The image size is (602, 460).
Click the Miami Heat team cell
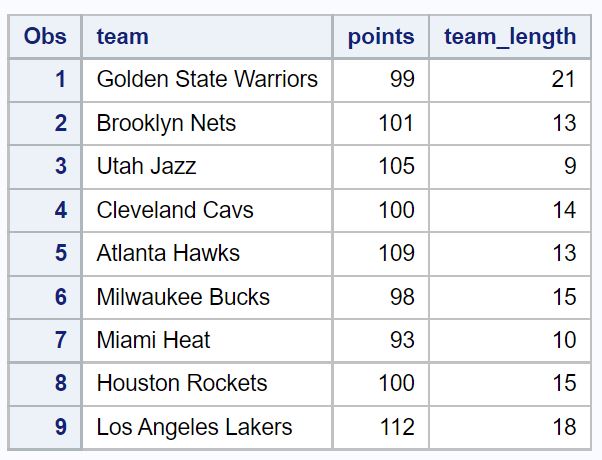(x=153, y=340)
